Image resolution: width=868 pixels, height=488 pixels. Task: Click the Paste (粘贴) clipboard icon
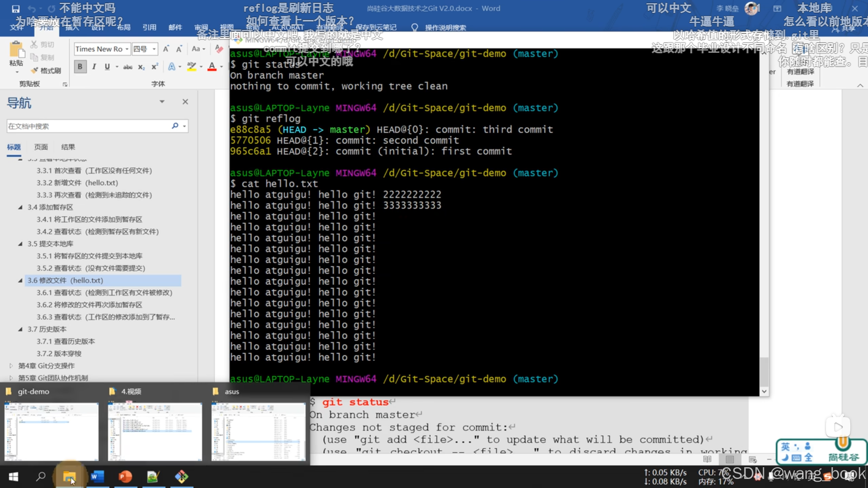(16, 49)
